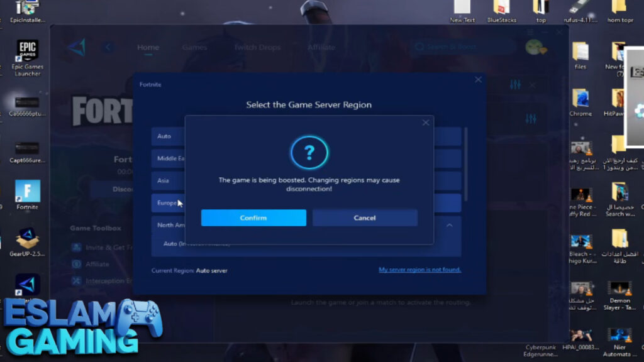Confirm the region change
This screenshot has width=644, height=362.
coord(253,218)
